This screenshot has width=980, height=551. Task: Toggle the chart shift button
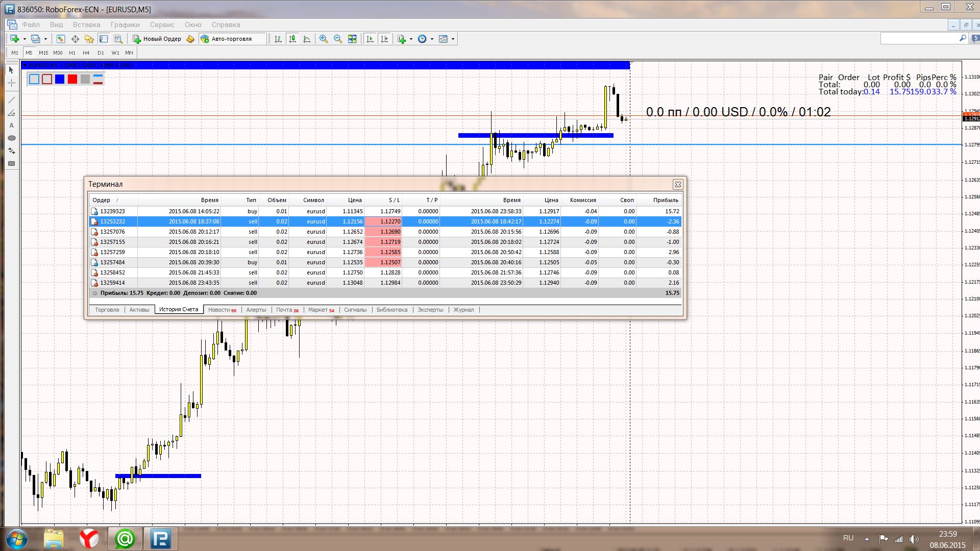[384, 39]
